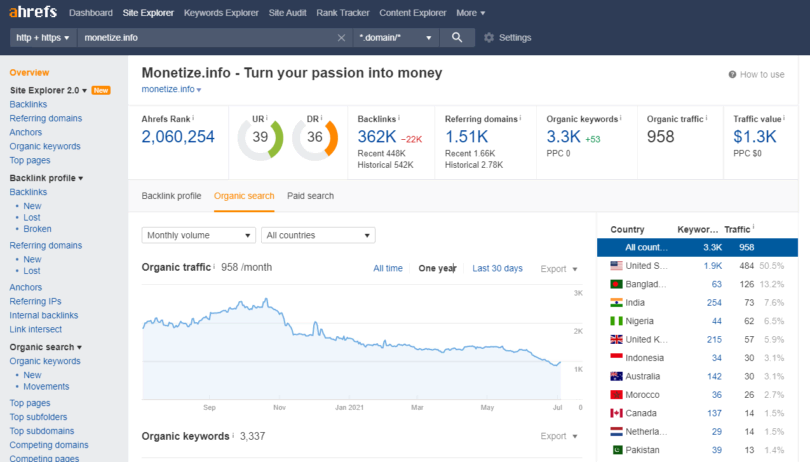Click the Nigeria flag icon

coord(616,321)
